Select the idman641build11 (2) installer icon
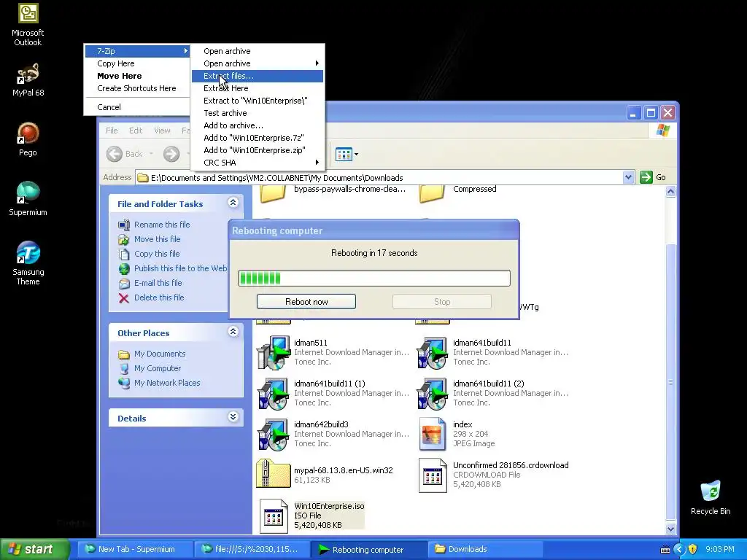The image size is (747, 560). pos(432,393)
